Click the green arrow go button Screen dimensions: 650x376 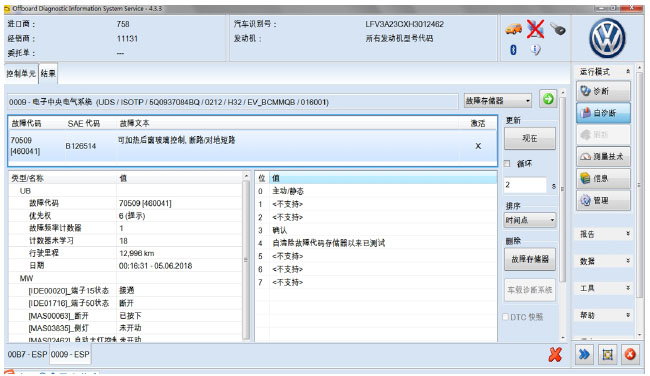tap(548, 99)
